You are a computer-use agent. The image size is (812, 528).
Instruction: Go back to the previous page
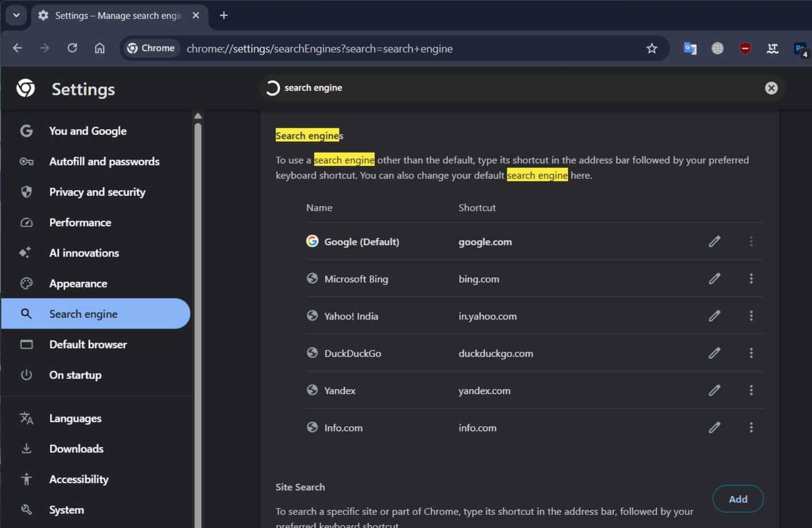[x=18, y=48]
